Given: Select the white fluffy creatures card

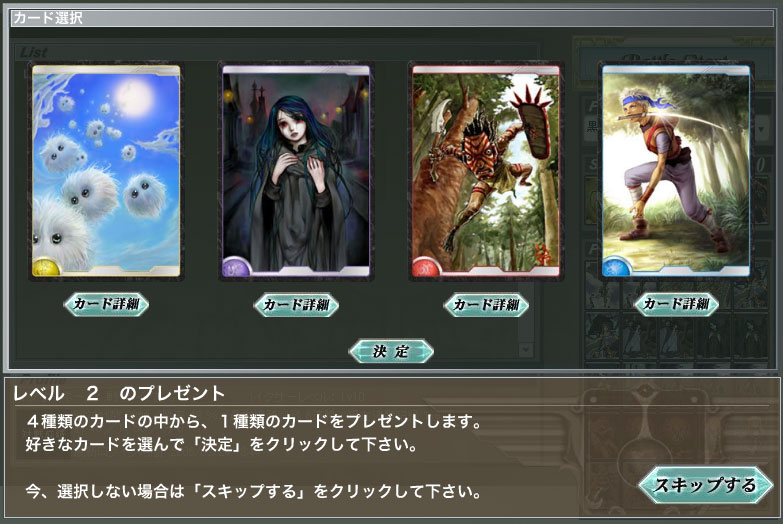Looking at the screenshot, I should [x=106, y=171].
